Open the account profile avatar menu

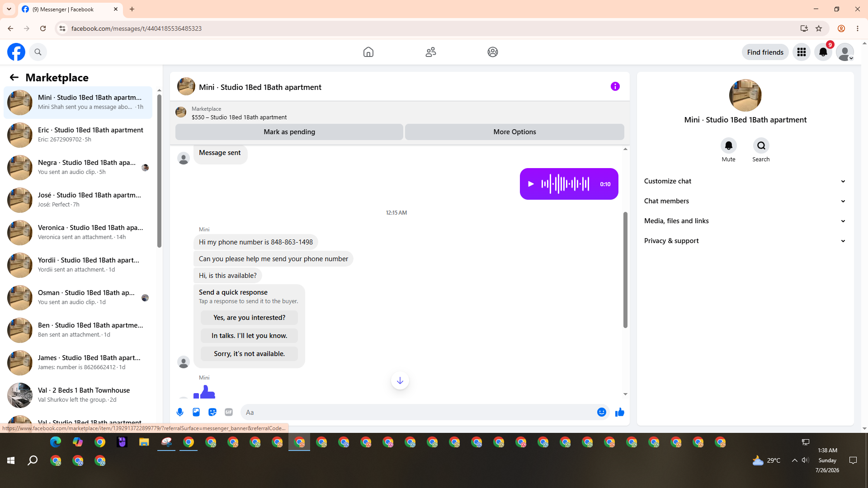[x=845, y=52]
